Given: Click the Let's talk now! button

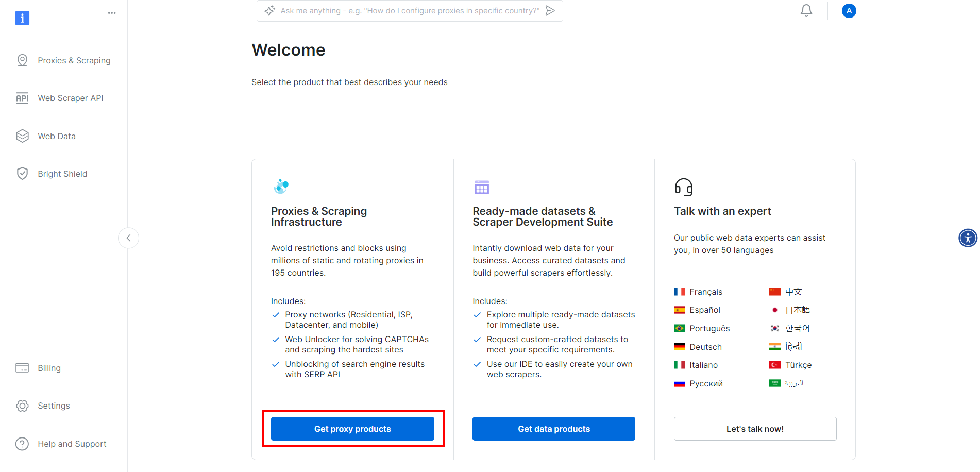Looking at the screenshot, I should [755, 428].
